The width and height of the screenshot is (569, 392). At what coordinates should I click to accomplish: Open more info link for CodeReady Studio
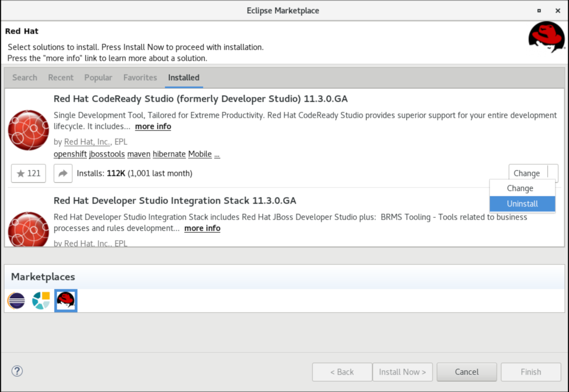tap(153, 126)
